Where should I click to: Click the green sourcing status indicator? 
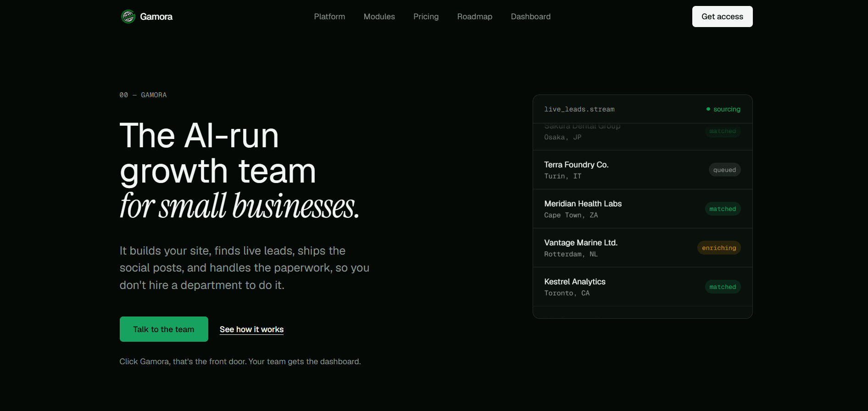click(x=723, y=109)
